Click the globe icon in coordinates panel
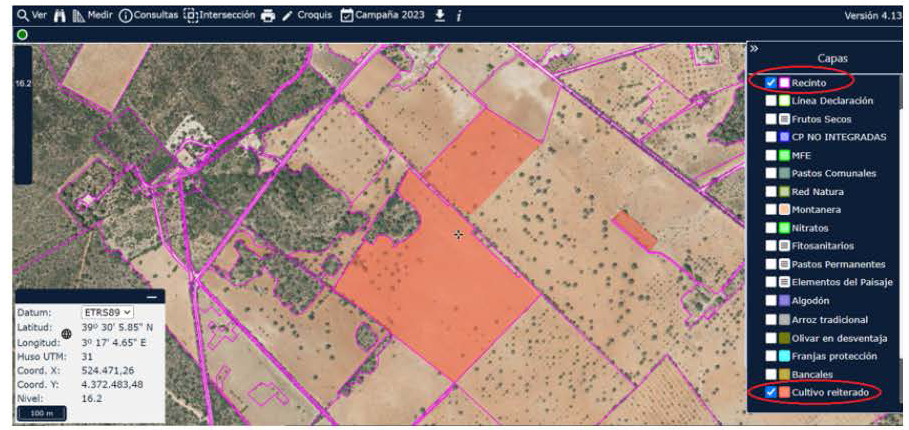Screen dimensions: 909x430 67,333
